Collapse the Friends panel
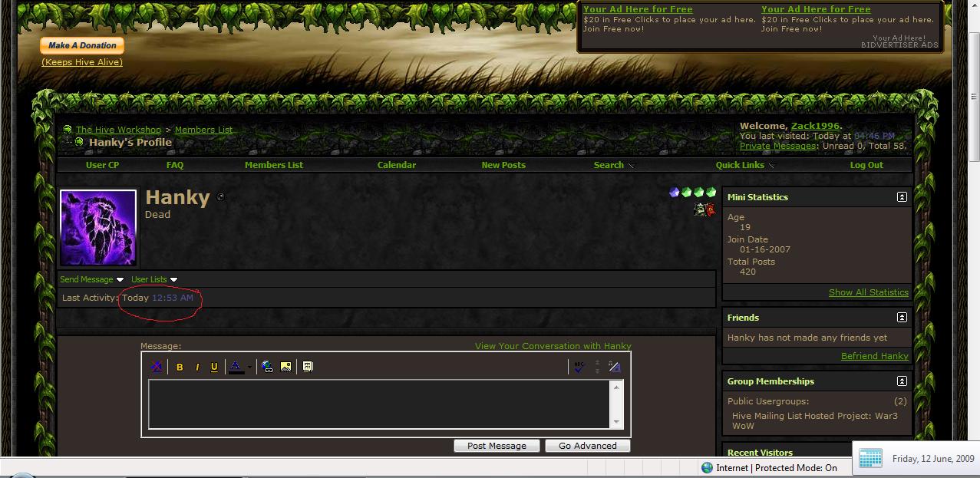The image size is (980, 478). (902, 318)
